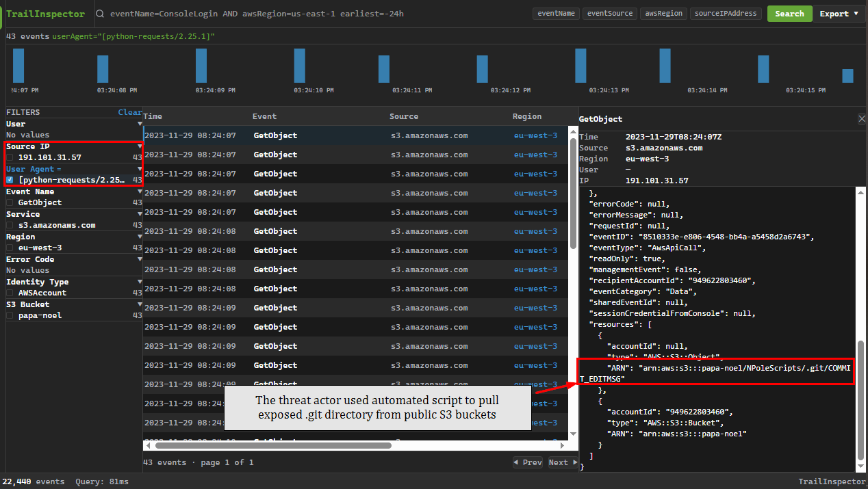
Task: Go to next page with Next arrow
Action: pos(563,462)
